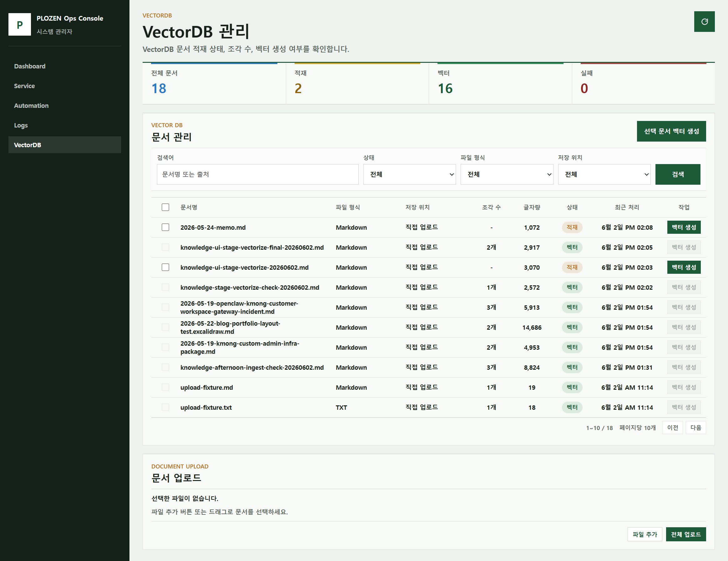Click 벡터 생성 for 2026-05-24-memo.md
The height and width of the screenshot is (561, 728).
684,227
